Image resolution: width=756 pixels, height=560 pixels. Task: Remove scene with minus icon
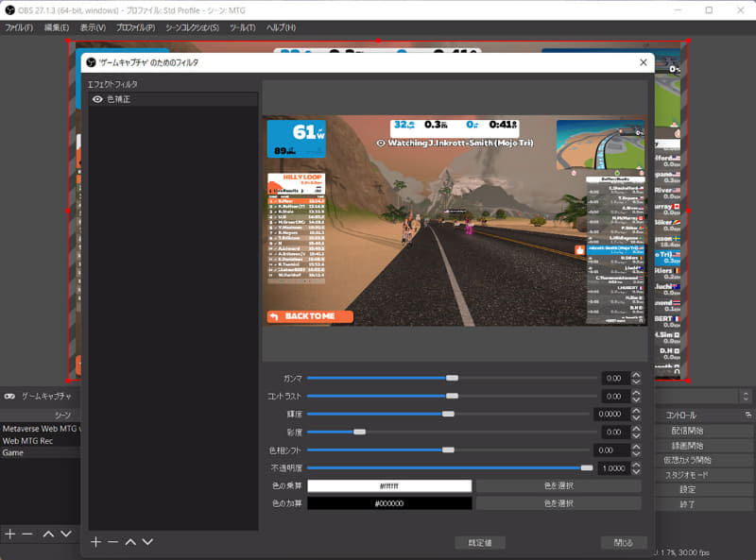27,534
